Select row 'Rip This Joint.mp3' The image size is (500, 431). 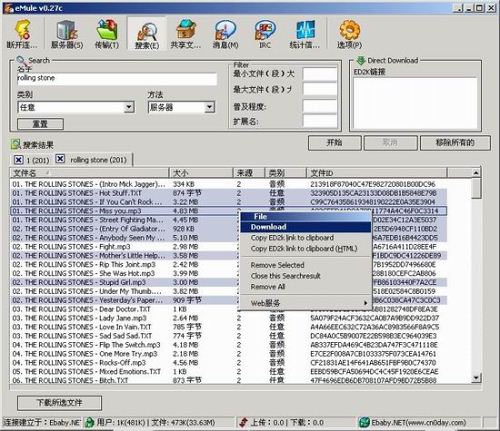(x=229, y=265)
